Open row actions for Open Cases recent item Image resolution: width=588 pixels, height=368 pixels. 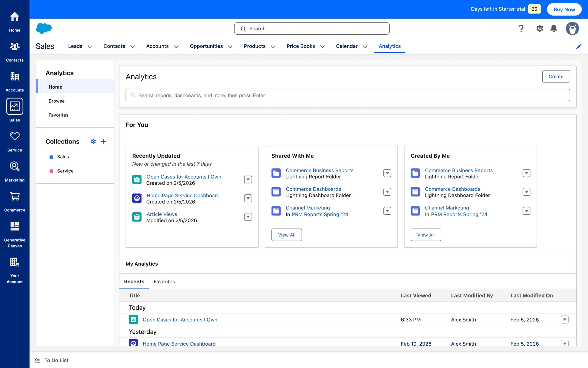click(564, 320)
